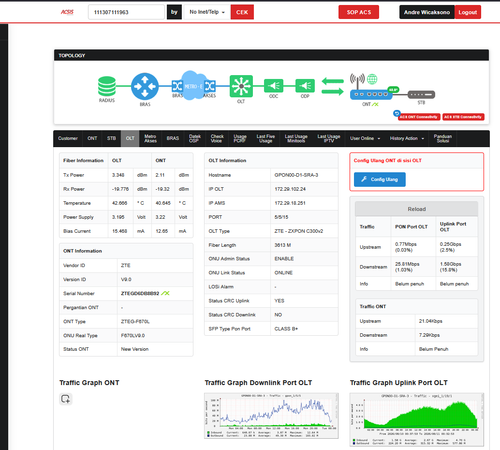The width and height of the screenshot is (500, 450).
Task: Click the green icon beside the serial number
Action: (x=165, y=293)
